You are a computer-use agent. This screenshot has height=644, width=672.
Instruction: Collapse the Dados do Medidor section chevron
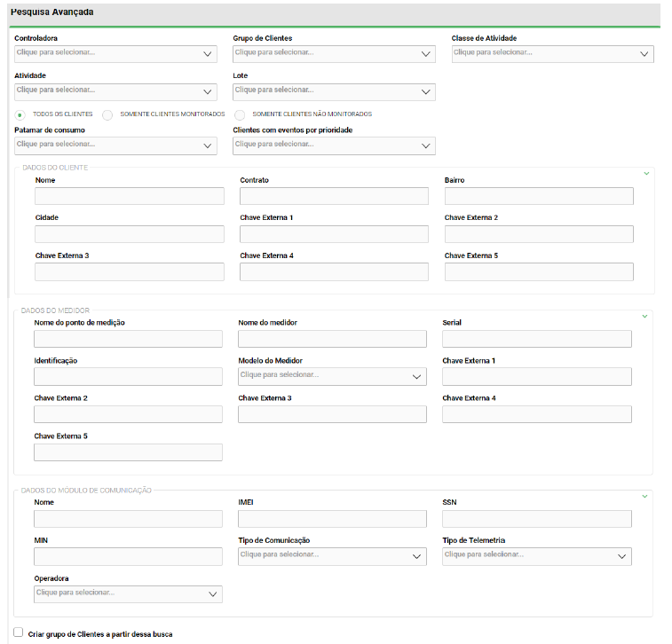[x=645, y=316]
